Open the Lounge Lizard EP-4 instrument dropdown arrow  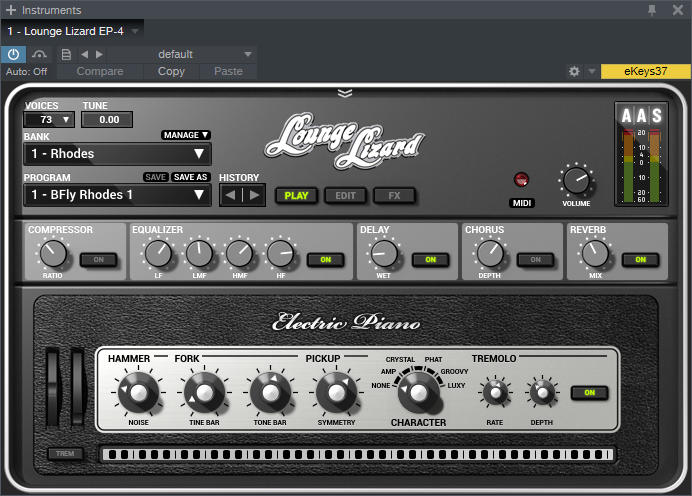click(x=135, y=31)
